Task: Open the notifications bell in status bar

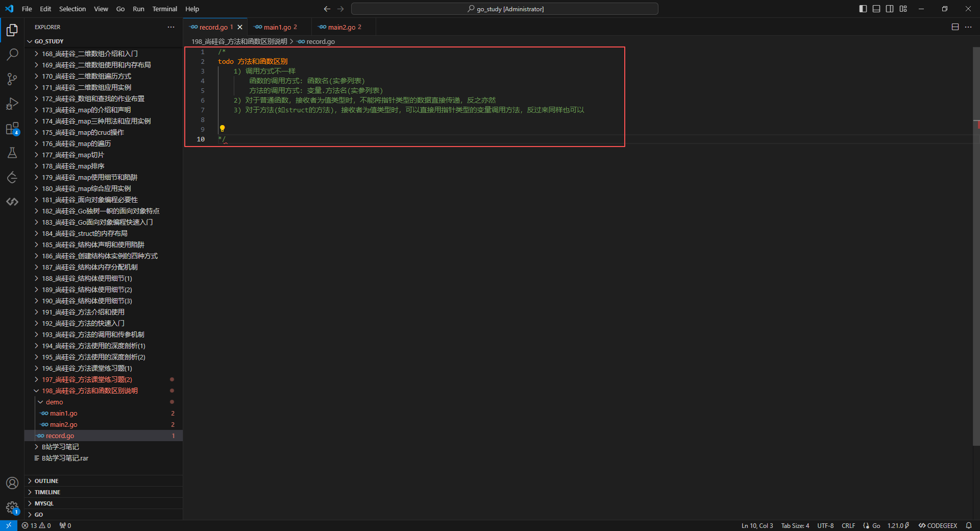Action: (x=968, y=525)
